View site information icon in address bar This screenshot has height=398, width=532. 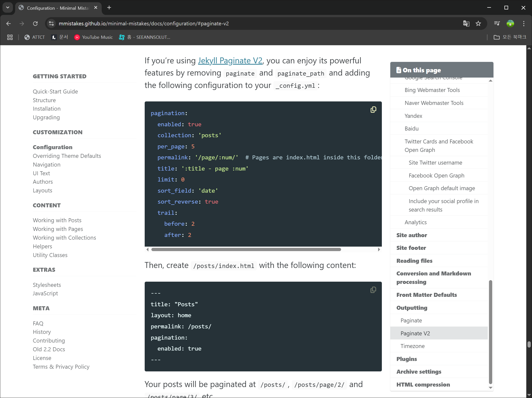point(51,24)
